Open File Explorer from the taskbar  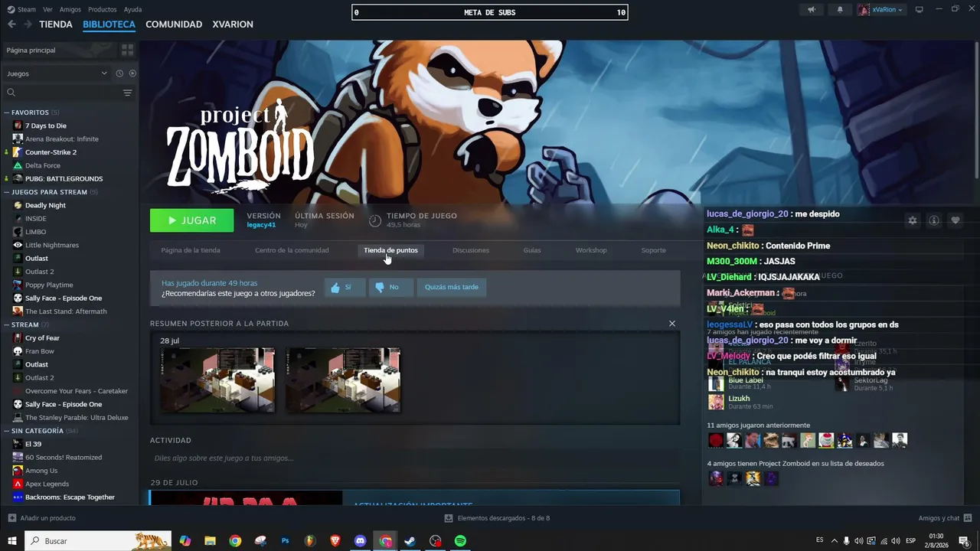pos(210,541)
